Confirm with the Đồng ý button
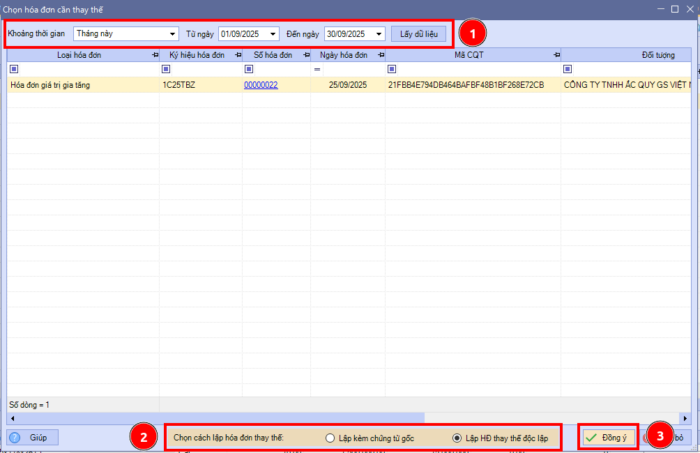 pos(606,438)
